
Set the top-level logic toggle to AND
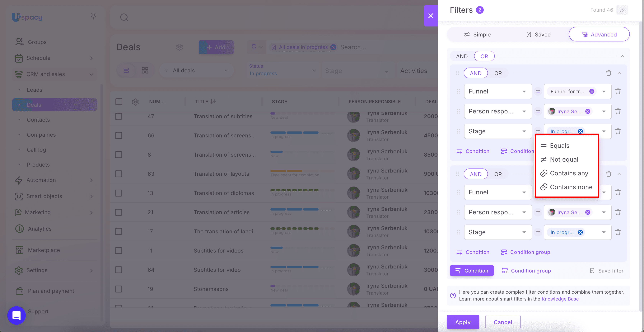click(x=461, y=56)
